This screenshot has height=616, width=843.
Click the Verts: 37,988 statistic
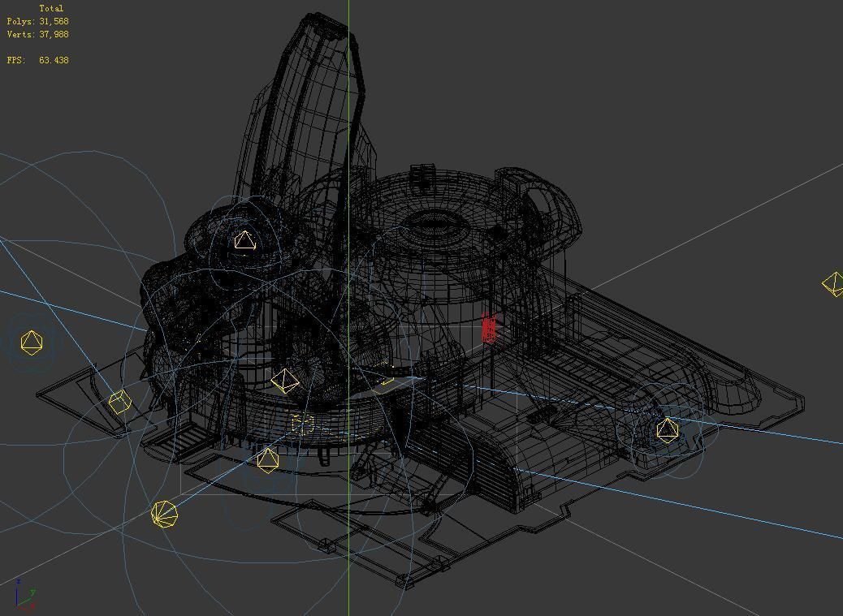(x=37, y=34)
